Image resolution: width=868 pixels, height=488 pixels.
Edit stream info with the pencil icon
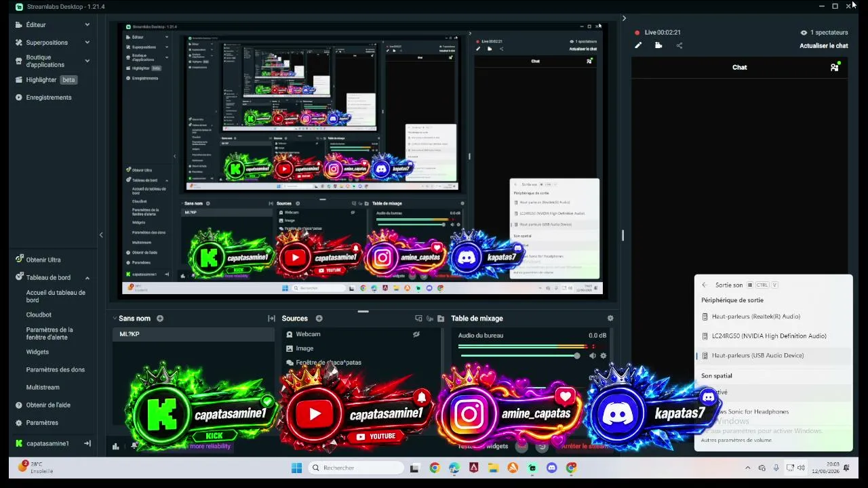pyautogui.click(x=638, y=45)
